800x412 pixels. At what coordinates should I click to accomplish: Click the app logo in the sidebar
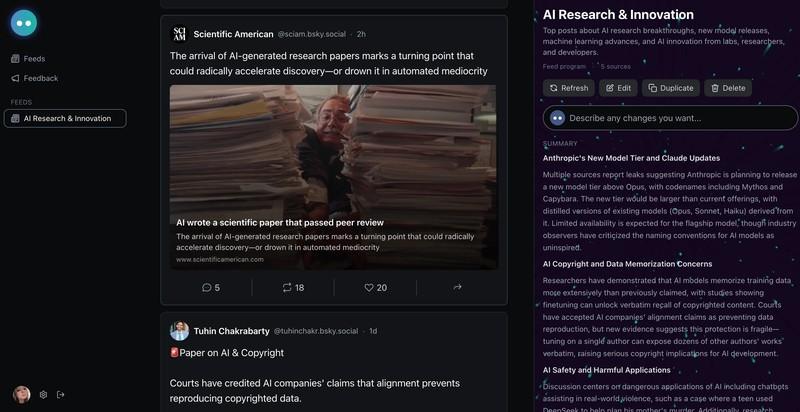[x=24, y=22]
